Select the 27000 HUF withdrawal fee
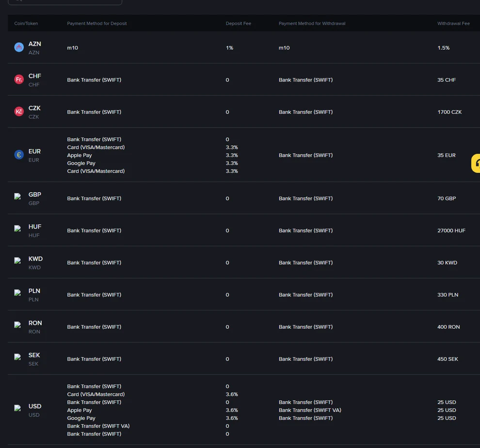The image size is (480, 448). 451,230
